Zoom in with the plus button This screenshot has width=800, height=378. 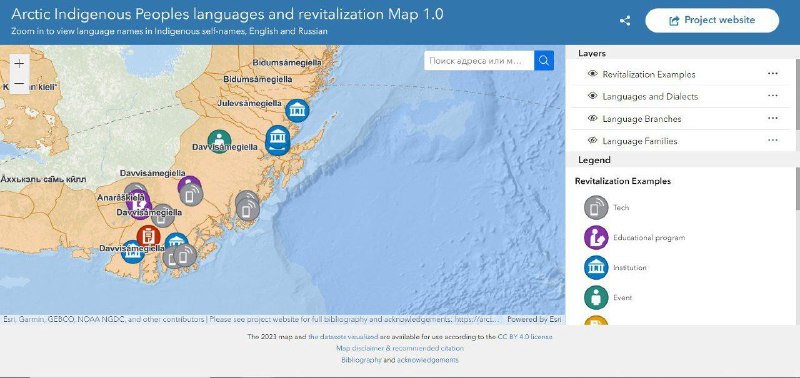[19, 64]
